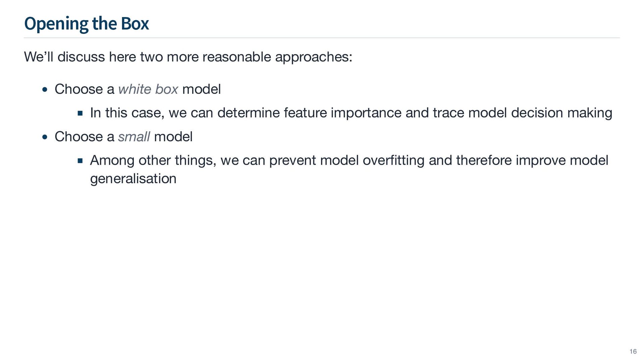Click the round bullet before "Choose a white box model"
Image resolution: width=644 pixels, height=362 pixels.
point(45,90)
